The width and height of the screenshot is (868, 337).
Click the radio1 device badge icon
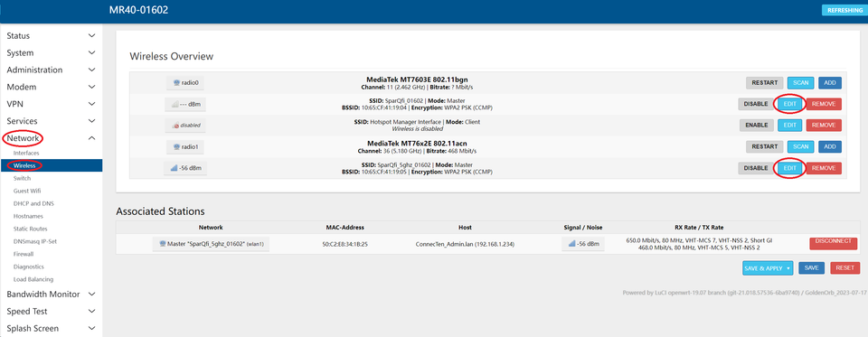tap(185, 146)
